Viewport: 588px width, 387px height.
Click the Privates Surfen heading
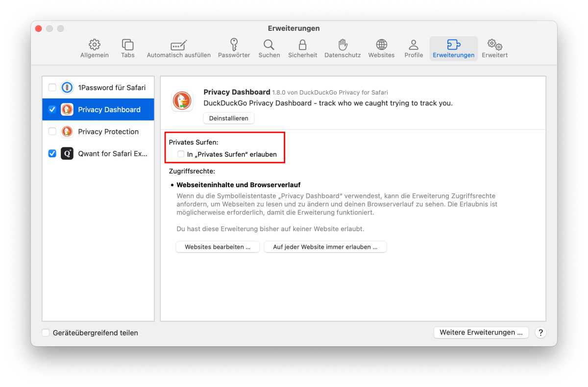194,142
